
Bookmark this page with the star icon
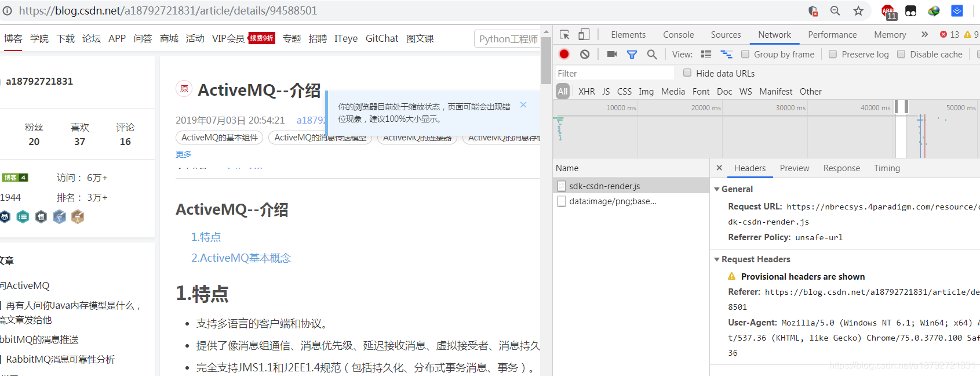click(858, 10)
